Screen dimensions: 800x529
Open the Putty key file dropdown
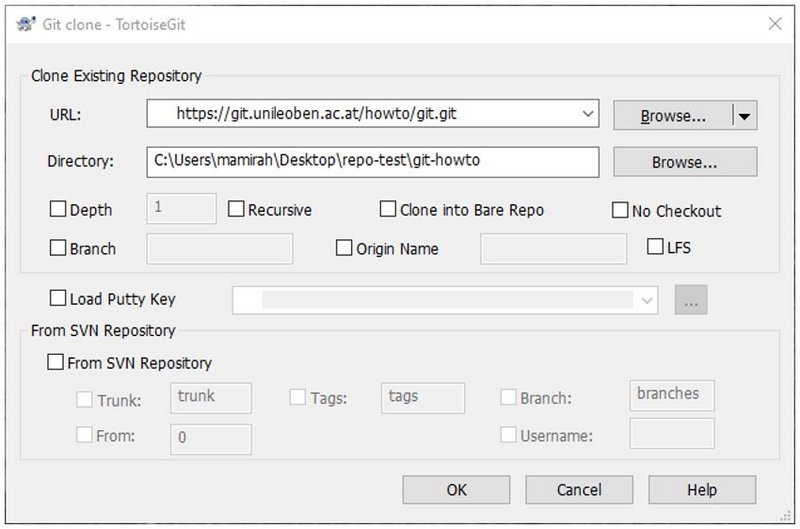pyautogui.click(x=647, y=299)
